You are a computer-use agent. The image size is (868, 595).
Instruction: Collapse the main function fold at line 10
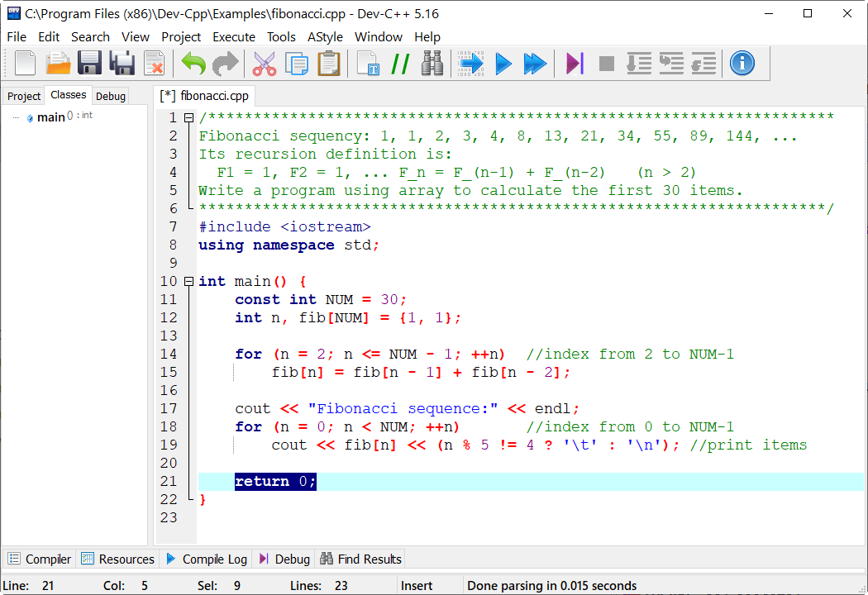(x=188, y=282)
